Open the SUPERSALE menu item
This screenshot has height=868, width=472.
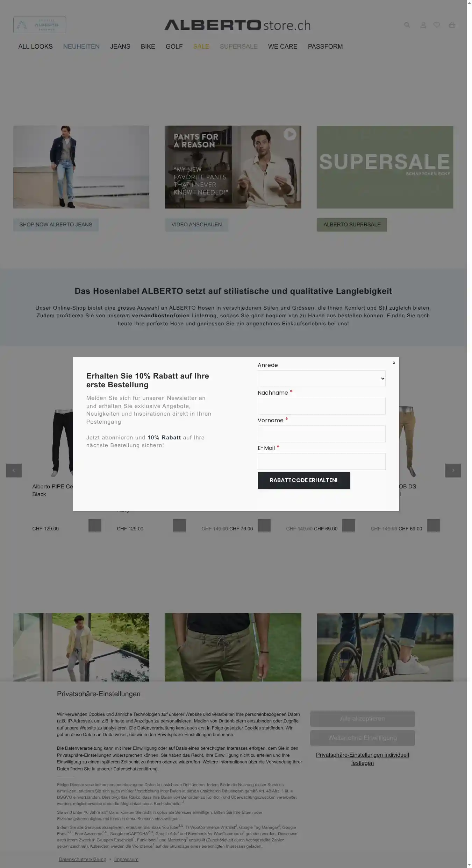point(238,47)
